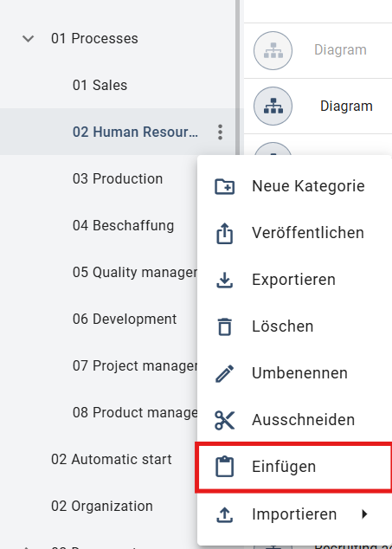Screen dimensions: 392x549
Task: Click the import upload icon
Action: point(224,514)
